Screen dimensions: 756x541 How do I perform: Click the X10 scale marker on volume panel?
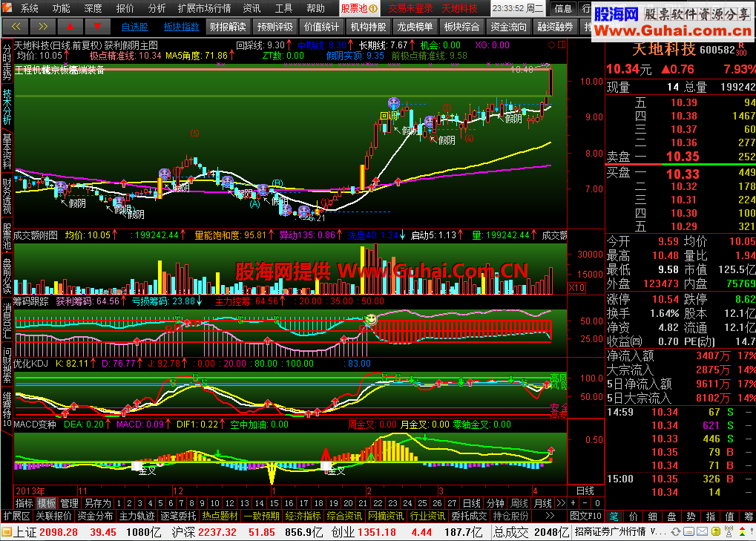[576, 287]
